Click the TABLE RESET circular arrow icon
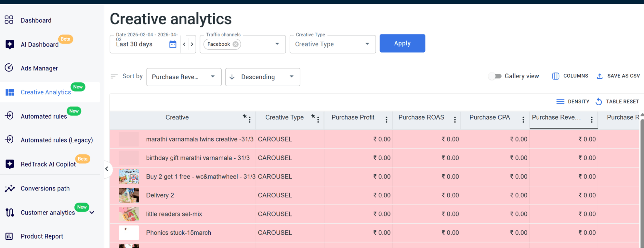The width and height of the screenshot is (644, 248). pyautogui.click(x=599, y=102)
